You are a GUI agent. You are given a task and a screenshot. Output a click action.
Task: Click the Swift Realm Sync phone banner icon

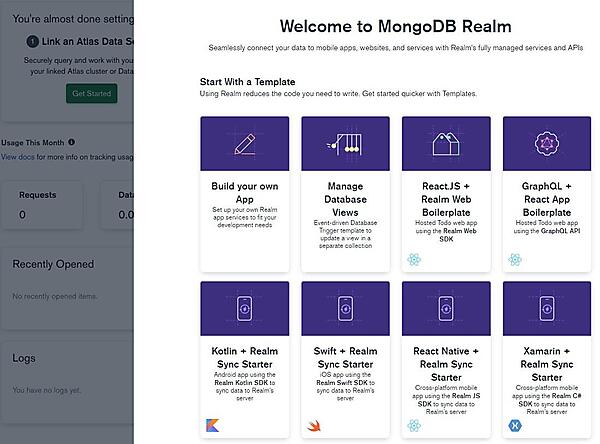pos(345,309)
